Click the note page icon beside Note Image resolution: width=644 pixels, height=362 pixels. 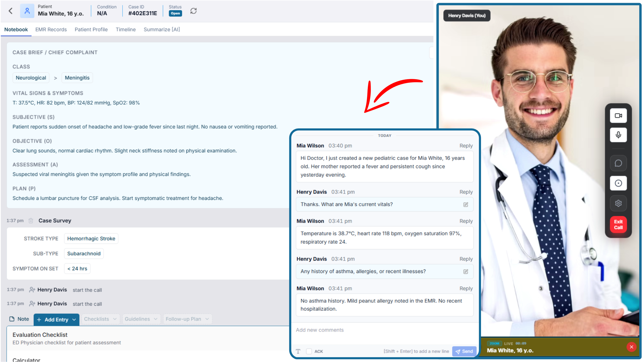(12, 319)
